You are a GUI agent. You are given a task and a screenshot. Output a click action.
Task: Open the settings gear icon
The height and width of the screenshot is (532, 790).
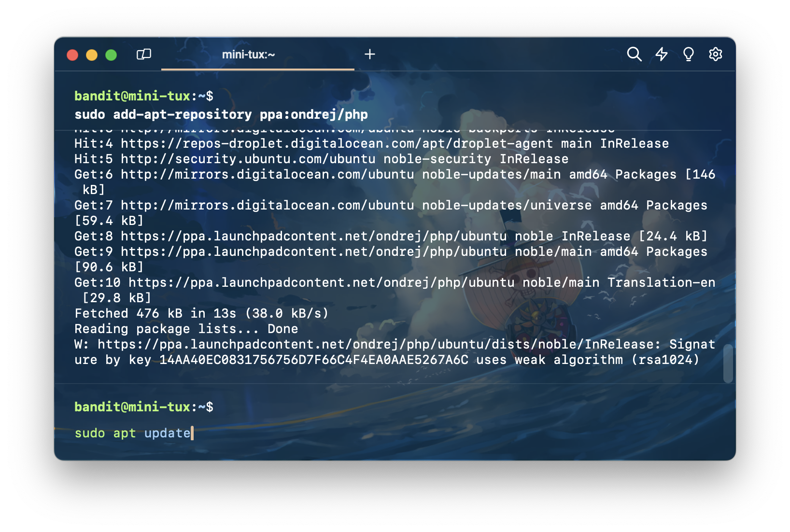(715, 54)
